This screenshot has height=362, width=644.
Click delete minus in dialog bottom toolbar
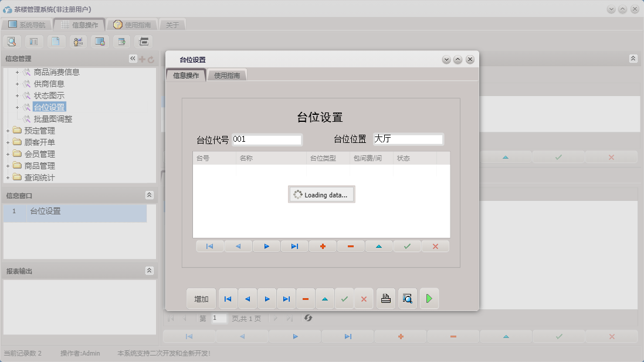(306, 299)
